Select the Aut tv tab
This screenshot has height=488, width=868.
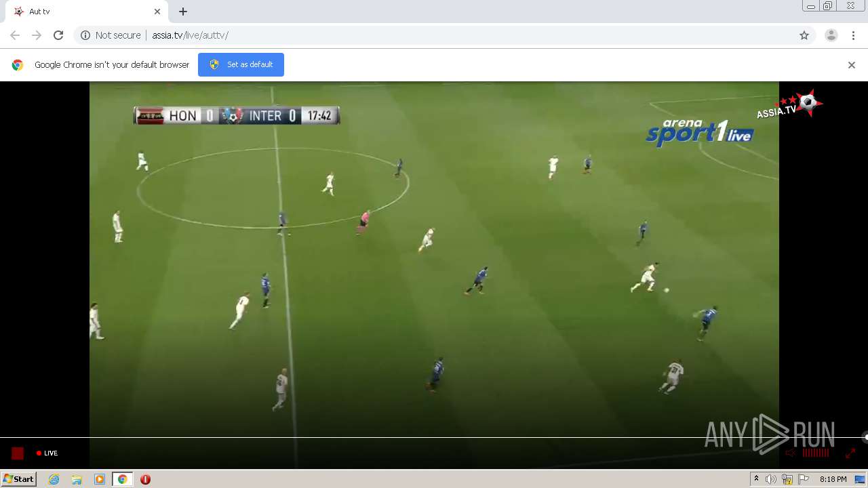click(x=85, y=12)
